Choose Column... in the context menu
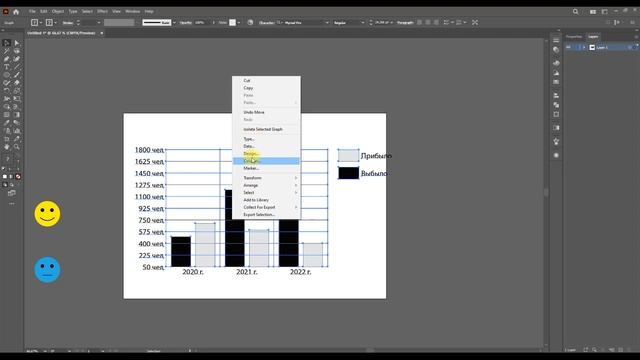Screen dimensions: 640x360 pos(267,161)
